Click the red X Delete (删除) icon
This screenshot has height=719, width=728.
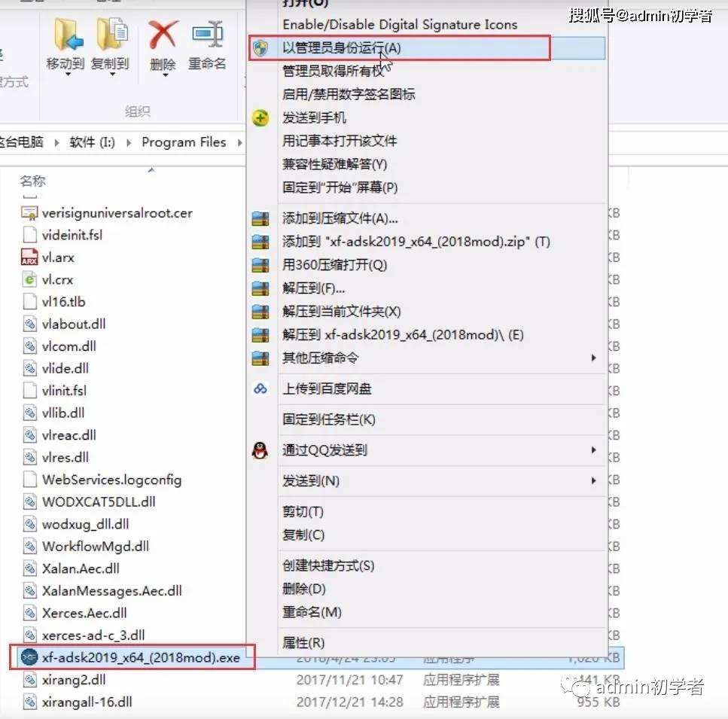163,35
